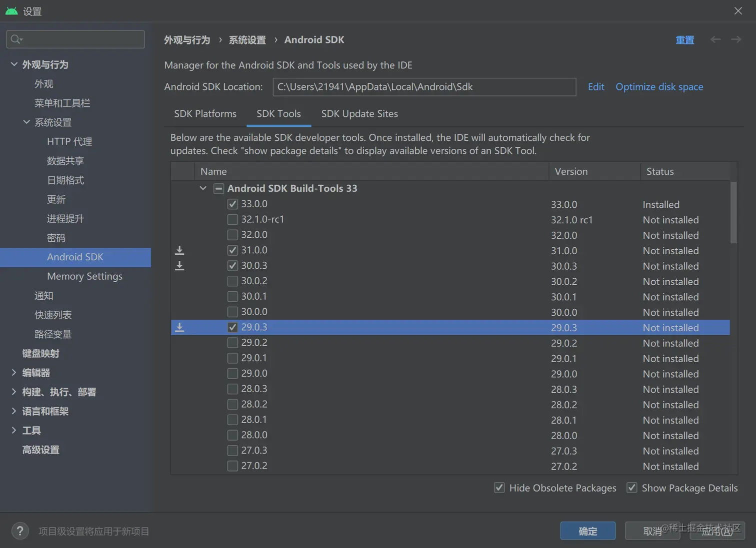Toggle Show Package Details checkbox

click(x=632, y=488)
